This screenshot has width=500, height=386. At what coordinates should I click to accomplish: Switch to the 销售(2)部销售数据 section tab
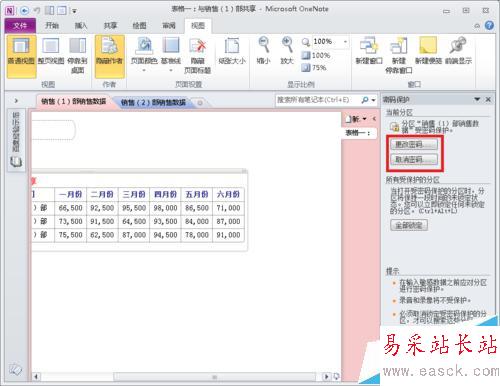click(x=153, y=102)
